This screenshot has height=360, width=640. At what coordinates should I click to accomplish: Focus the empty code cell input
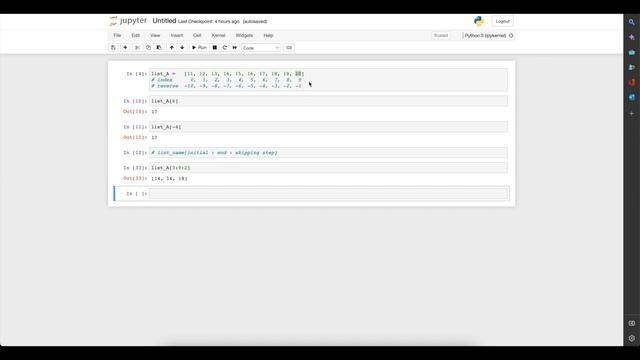329,193
